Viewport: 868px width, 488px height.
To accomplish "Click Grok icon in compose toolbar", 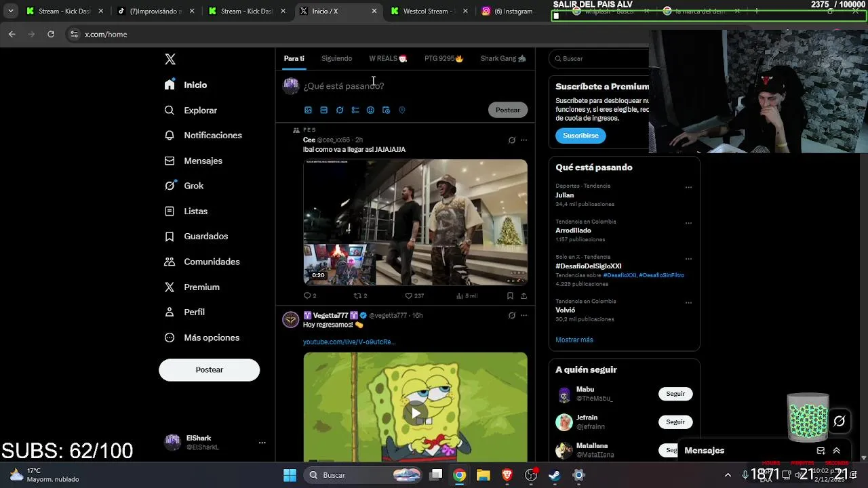I will [340, 110].
